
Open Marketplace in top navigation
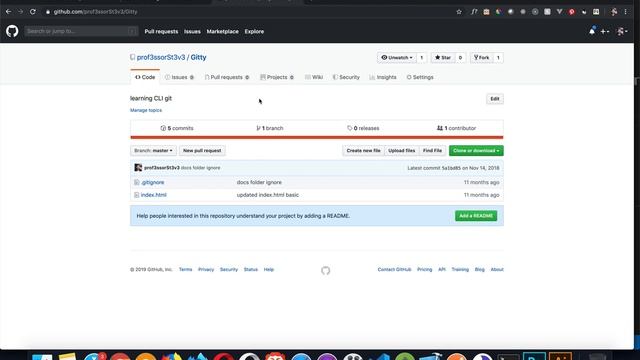coord(222,31)
